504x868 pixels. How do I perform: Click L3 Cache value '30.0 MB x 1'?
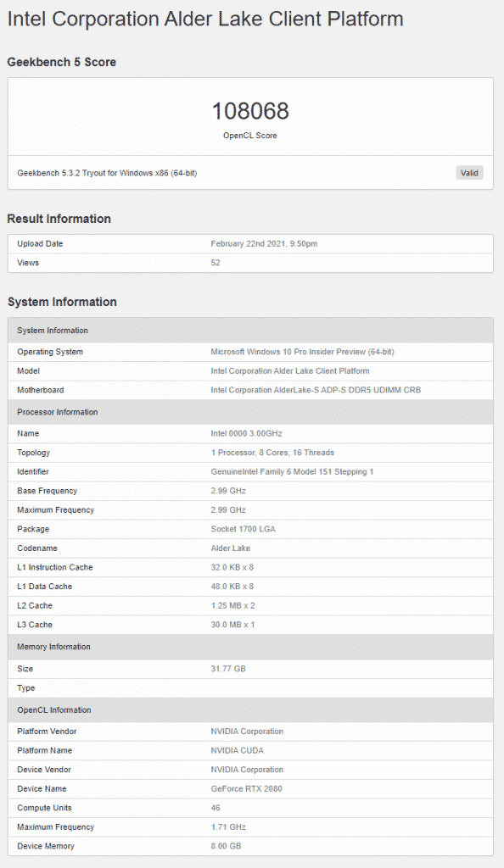pos(233,625)
